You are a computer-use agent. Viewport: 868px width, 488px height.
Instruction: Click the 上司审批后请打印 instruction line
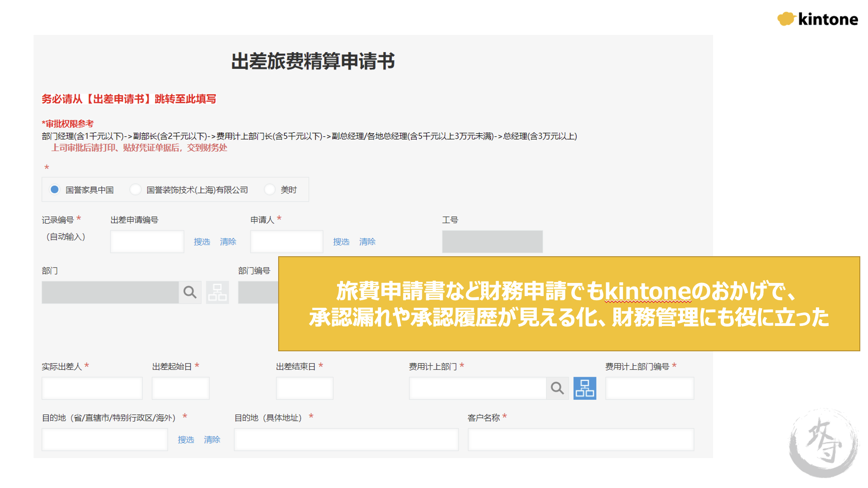click(139, 148)
